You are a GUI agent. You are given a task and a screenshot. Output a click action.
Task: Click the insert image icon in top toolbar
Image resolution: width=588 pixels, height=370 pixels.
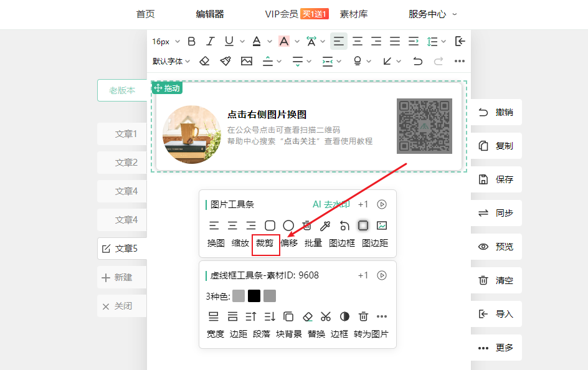point(247,61)
